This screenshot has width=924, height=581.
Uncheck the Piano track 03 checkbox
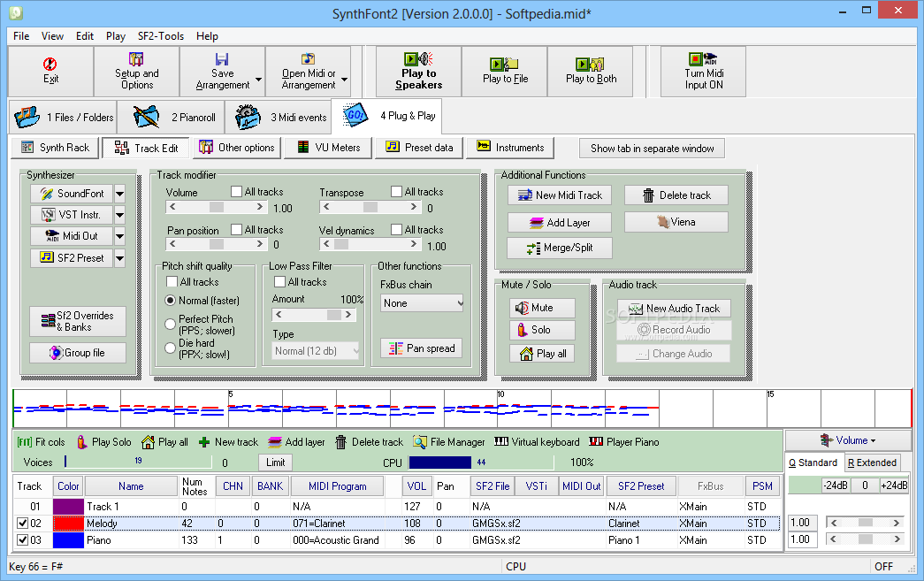tap(22, 539)
